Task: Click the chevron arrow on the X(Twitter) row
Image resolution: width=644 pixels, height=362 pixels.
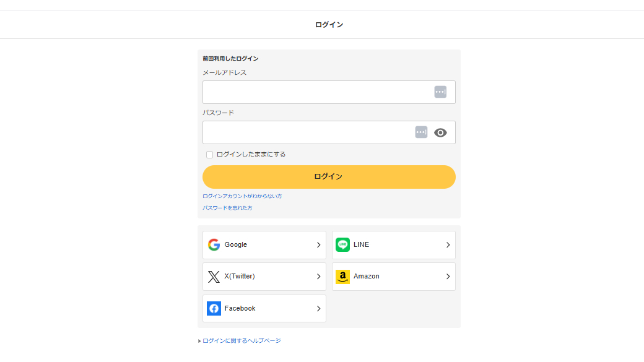Action: (x=319, y=277)
